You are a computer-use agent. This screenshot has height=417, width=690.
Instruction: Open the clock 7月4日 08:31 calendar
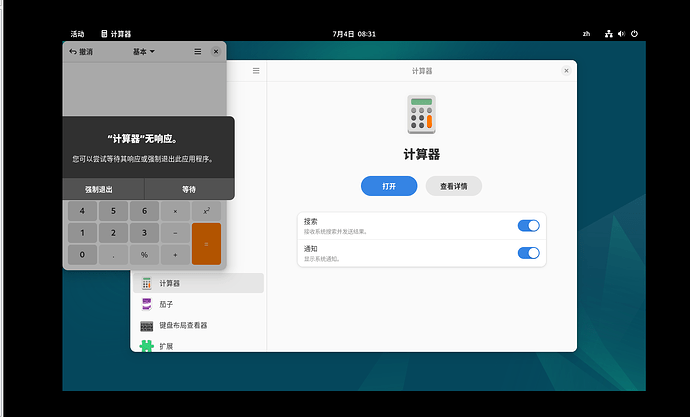(354, 34)
